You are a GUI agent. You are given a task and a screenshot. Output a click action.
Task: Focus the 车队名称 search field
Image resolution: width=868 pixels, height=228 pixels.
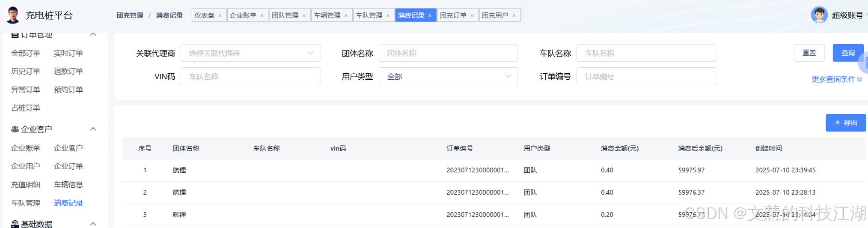pyautogui.click(x=646, y=53)
